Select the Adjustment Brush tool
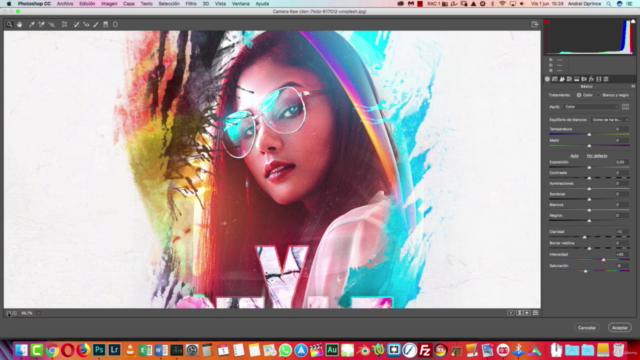This screenshot has width=640, height=360. (x=96, y=24)
